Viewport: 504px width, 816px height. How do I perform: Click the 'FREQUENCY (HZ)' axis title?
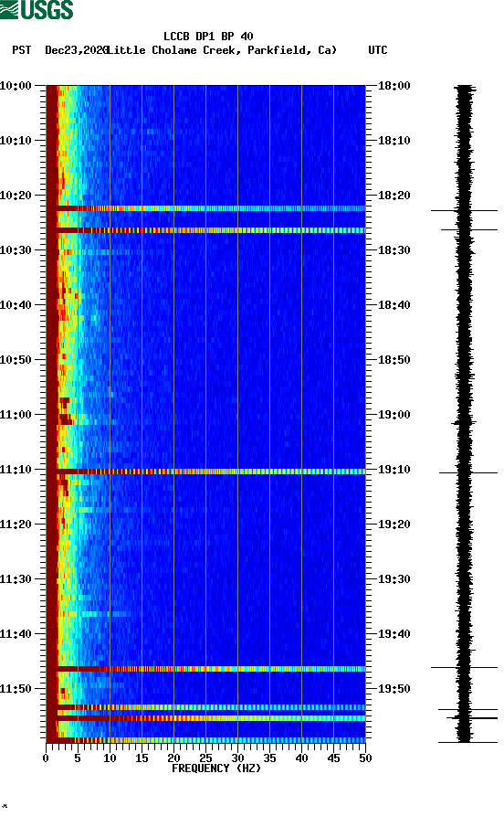[216, 768]
